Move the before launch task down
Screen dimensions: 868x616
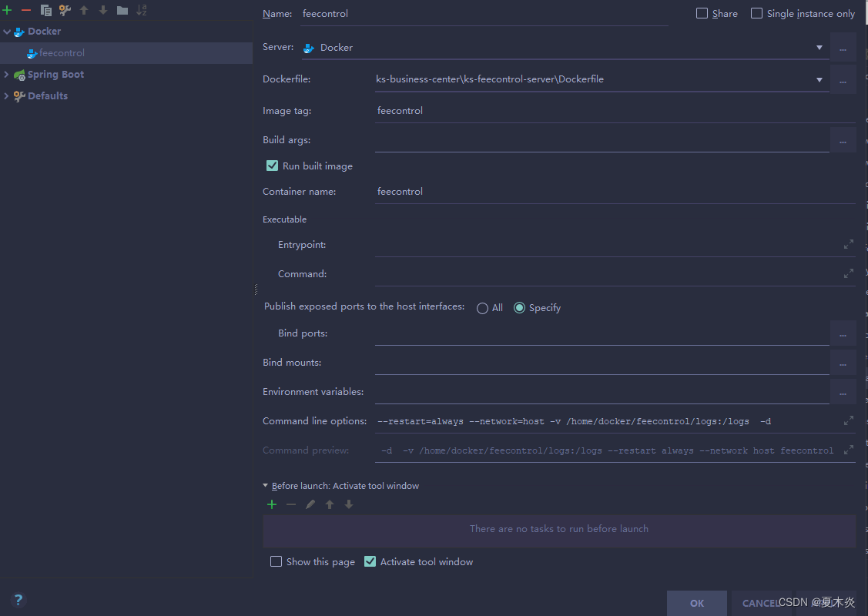(349, 505)
